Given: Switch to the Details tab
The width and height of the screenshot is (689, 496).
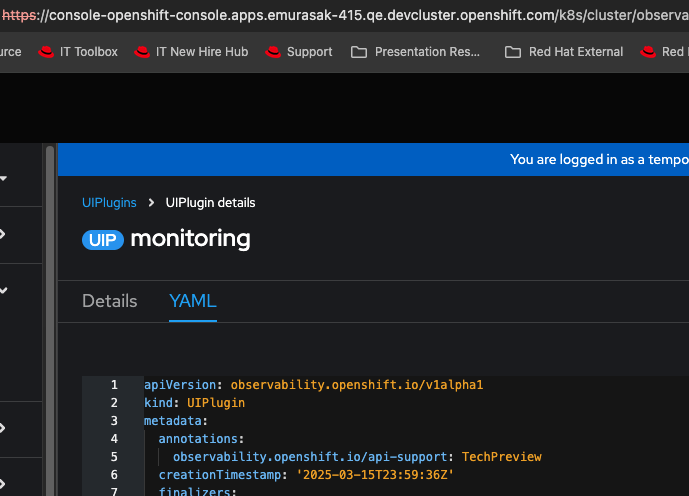Looking at the screenshot, I should pos(110,301).
